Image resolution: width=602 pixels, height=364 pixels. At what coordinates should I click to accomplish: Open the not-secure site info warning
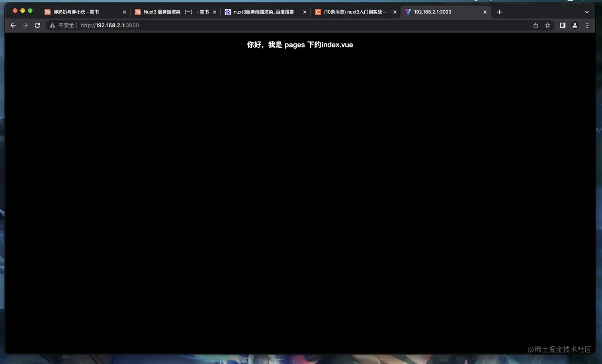[x=52, y=25]
